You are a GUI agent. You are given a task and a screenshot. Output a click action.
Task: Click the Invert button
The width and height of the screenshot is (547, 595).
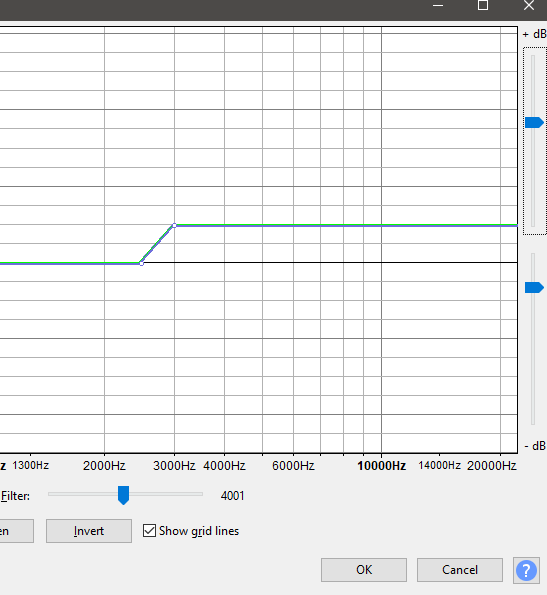[89, 531]
